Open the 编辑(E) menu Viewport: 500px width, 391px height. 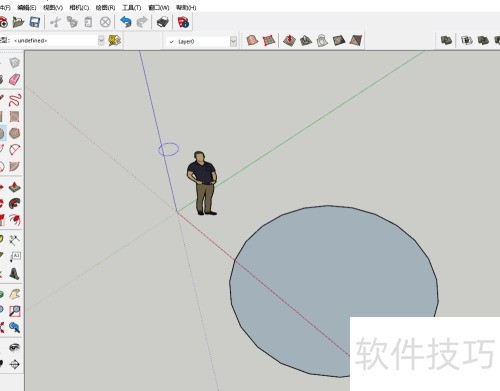click(x=26, y=7)
